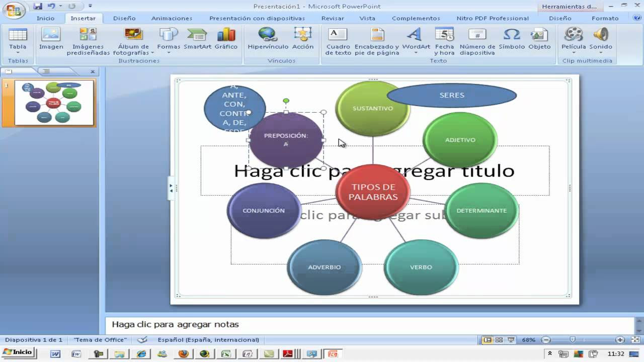The width and height of the screenshot is (644, 362).
Task: Add a Hipervínculo
Action: [268, 39]
